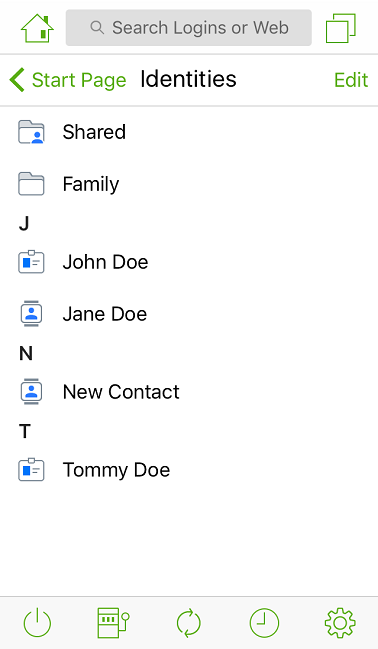Open the Family folder

coord(189,184)
